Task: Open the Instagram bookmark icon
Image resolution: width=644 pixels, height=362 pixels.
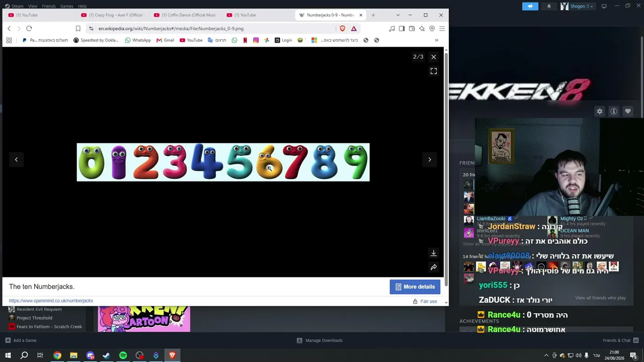Action: (256, 40)
